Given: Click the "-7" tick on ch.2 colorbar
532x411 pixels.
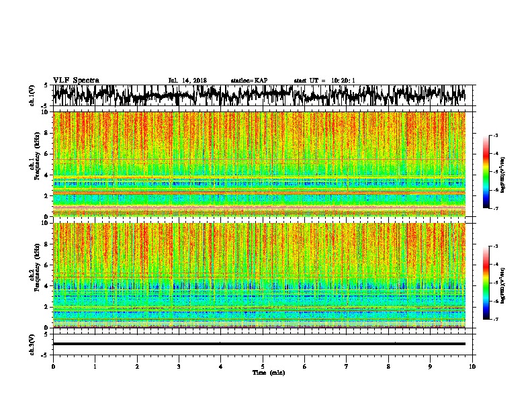Looking at the screenshot, I should pyautogui.click(x=495, y=319).
